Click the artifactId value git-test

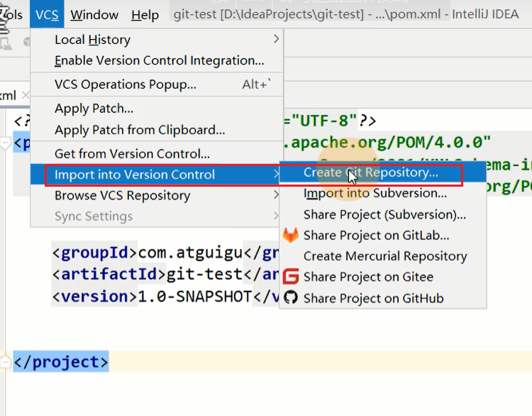pos(204,275)
